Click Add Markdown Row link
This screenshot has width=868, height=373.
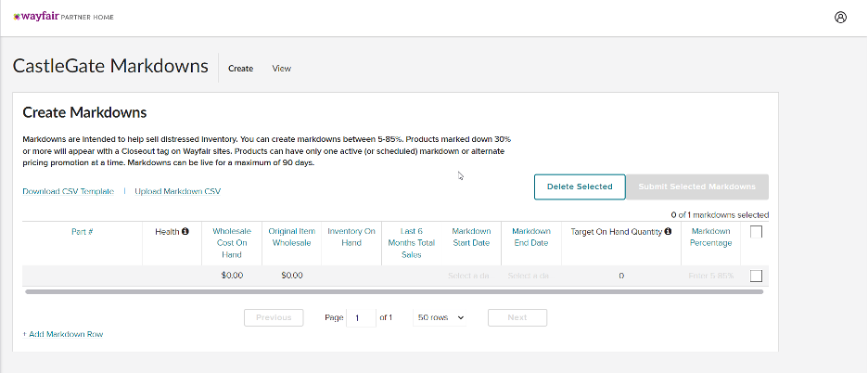(x=63, y=334)
